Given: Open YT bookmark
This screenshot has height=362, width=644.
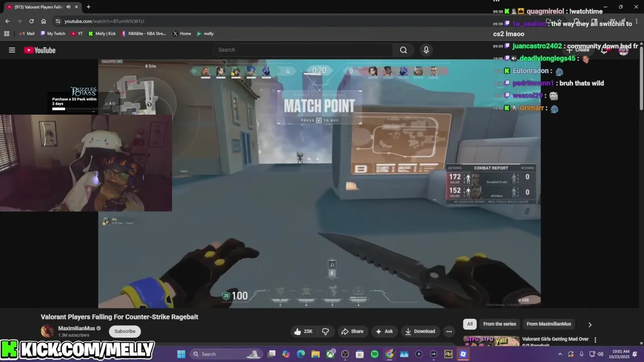Looking at the screenshot, I should (77, 34).
